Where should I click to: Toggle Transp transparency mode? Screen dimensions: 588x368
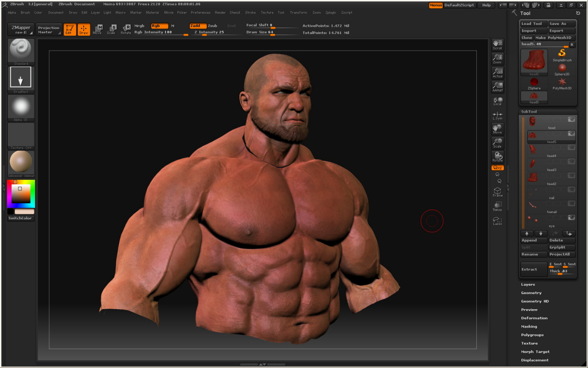[498, 206]
